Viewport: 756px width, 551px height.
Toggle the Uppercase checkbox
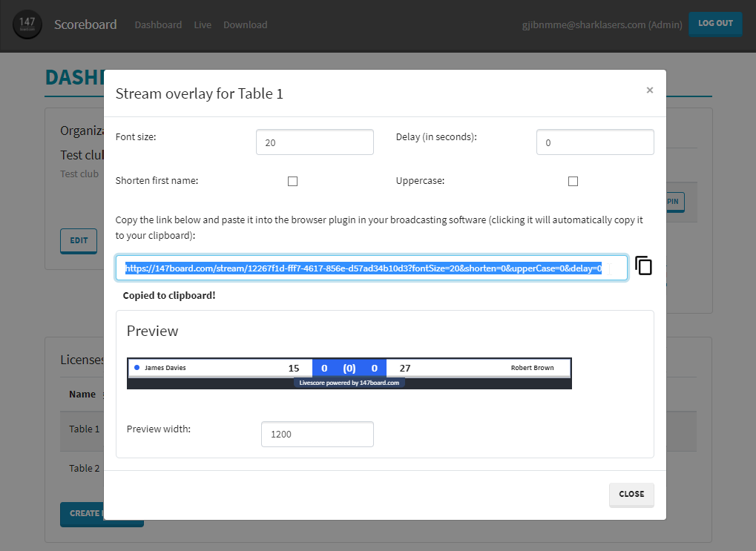click(x=573, y=181)
